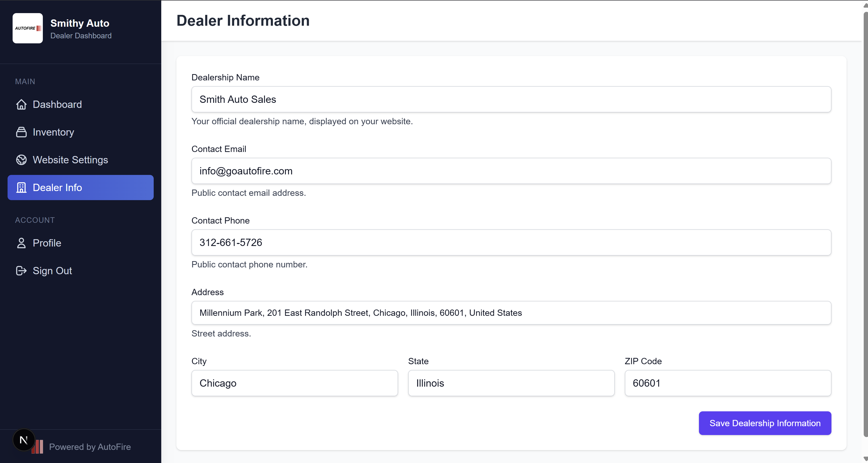Viewport: 868px width, 463px height.
Task: Click the Inventory car icon
Action: point(21,132)
